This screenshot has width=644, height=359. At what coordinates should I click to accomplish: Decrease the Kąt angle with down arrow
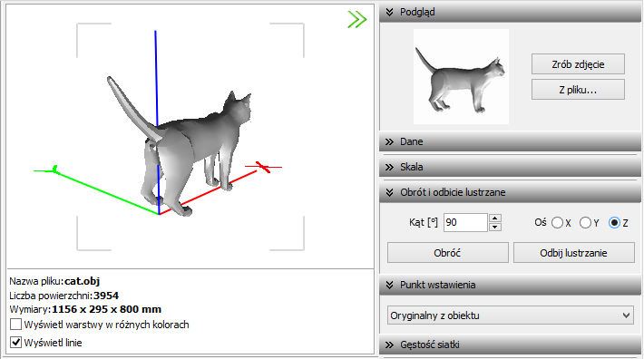click(495, 227)
